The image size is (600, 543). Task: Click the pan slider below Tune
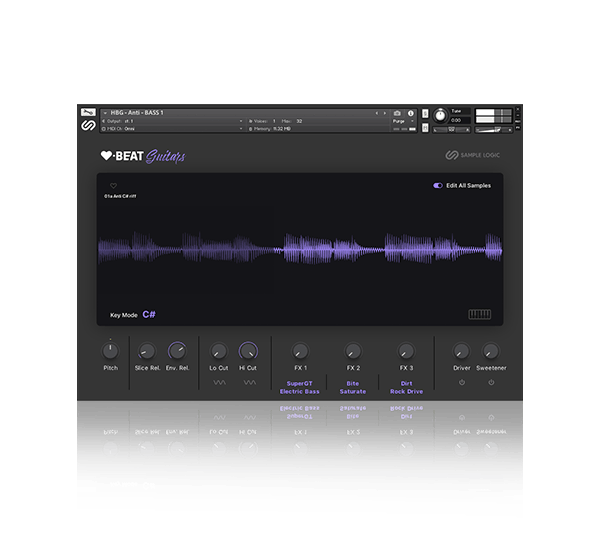pyautogui.click(x=452, y=130)
